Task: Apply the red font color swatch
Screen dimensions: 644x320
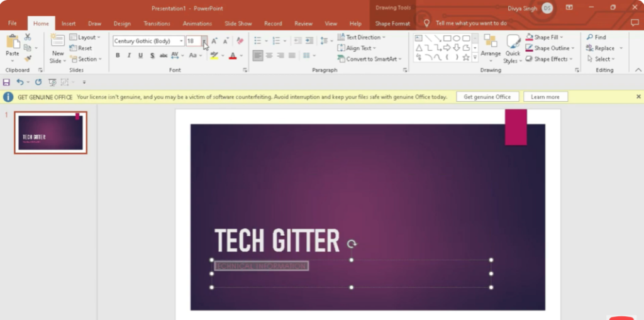Action: (x=233, y=56)
